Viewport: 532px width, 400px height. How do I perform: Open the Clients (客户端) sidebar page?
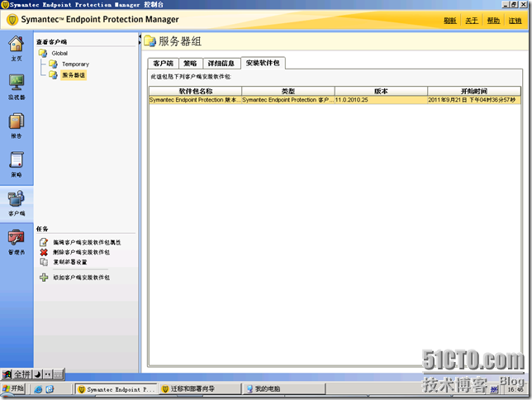[x=17, y=203]
